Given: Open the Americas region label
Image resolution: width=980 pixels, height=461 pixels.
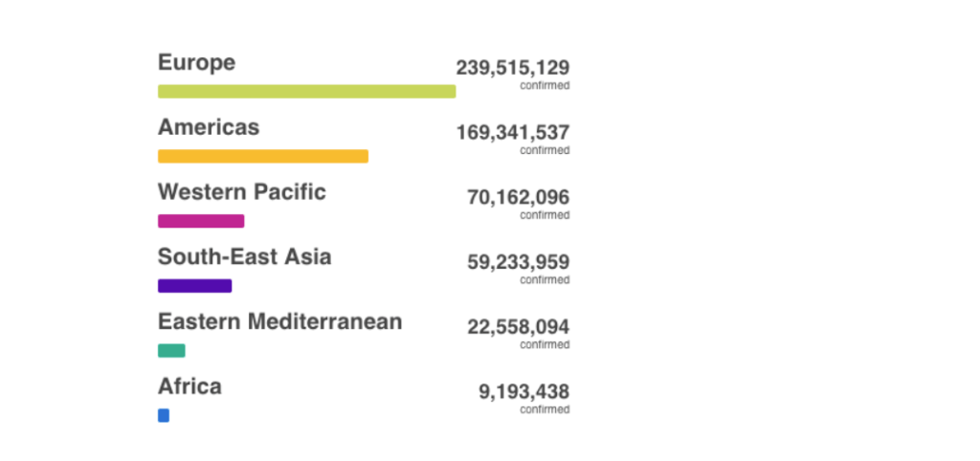Looking at the screenshot, I should click(208, 127).
